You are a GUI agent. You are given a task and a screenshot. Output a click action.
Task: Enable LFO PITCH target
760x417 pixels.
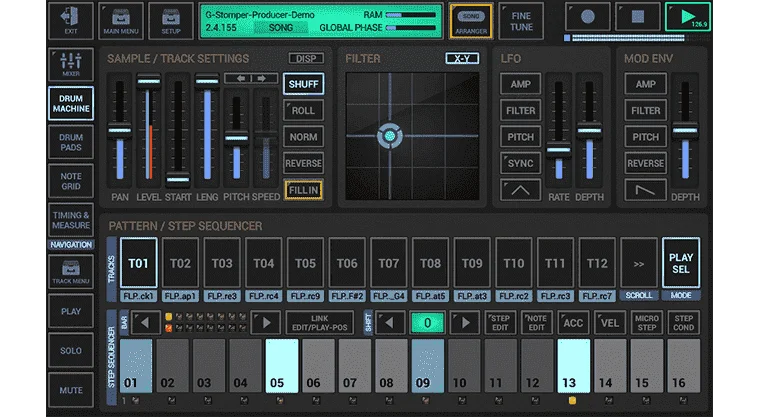coord(520,137)
